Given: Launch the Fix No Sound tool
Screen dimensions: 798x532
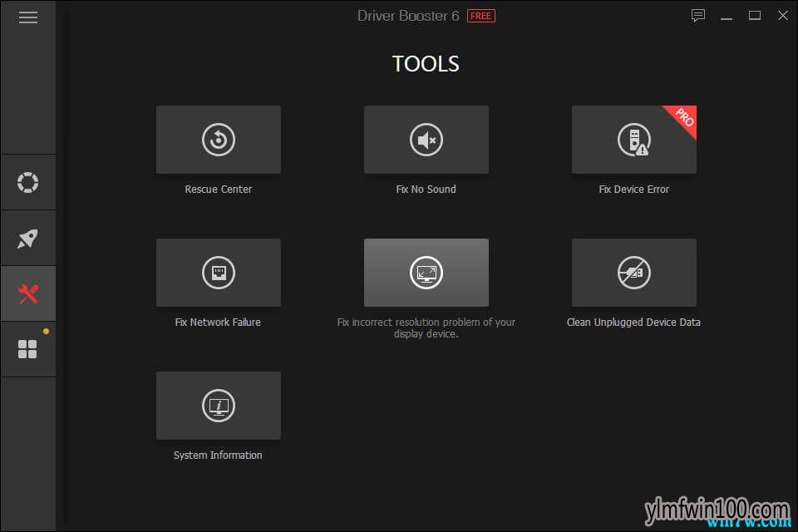Looking at the screenshot, I should coord(426,140).
